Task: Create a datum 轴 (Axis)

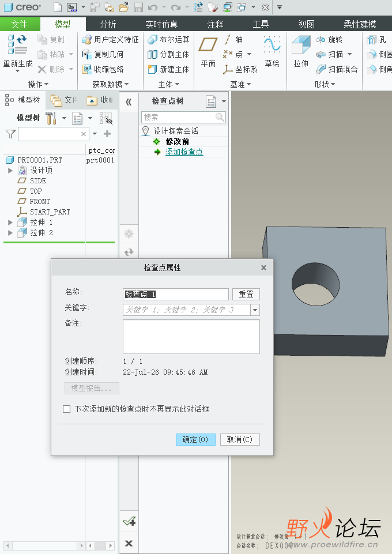Action: (x=233, y=39)
